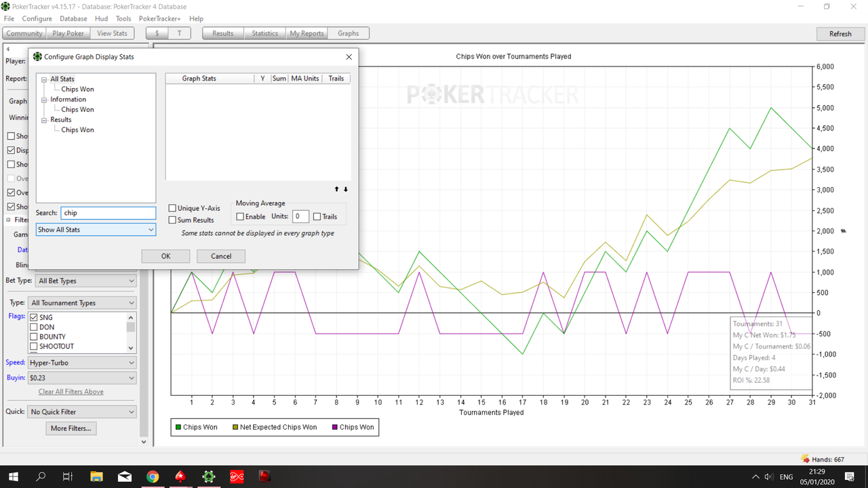Open the File menu

coord(9,19)
